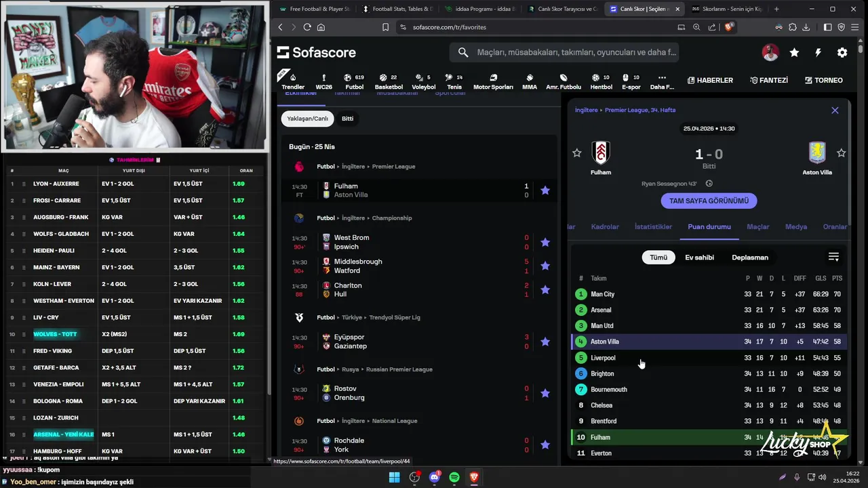The image size is (868, 488).
Task: Click the taskbar volume icon
Action: (823, 477)
